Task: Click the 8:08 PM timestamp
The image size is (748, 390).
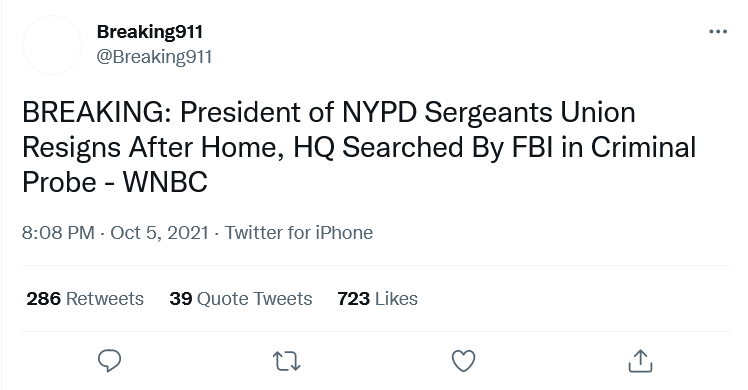Action: click(x=58, y=233)
